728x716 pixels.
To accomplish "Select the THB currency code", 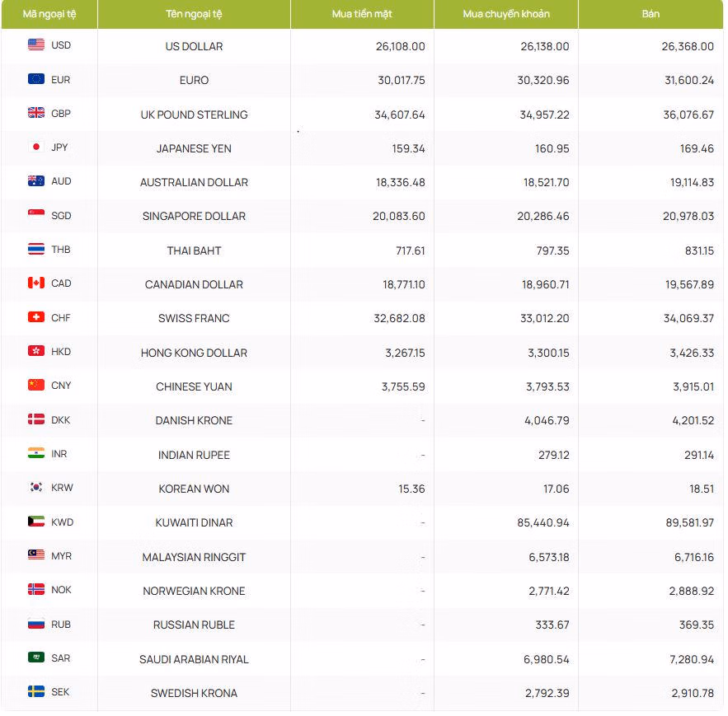I will (61, 250).
